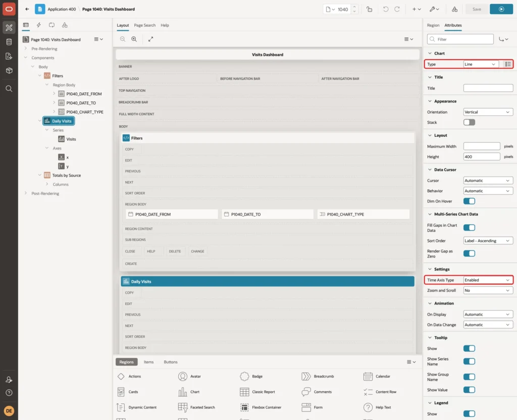Open the Time Axis Type dropdown
The width and height of the screenshot is (517, 420).
coord(488,280)
